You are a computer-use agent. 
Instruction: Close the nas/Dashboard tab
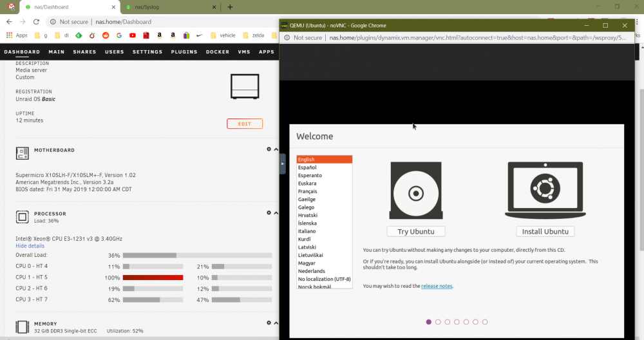114,7
